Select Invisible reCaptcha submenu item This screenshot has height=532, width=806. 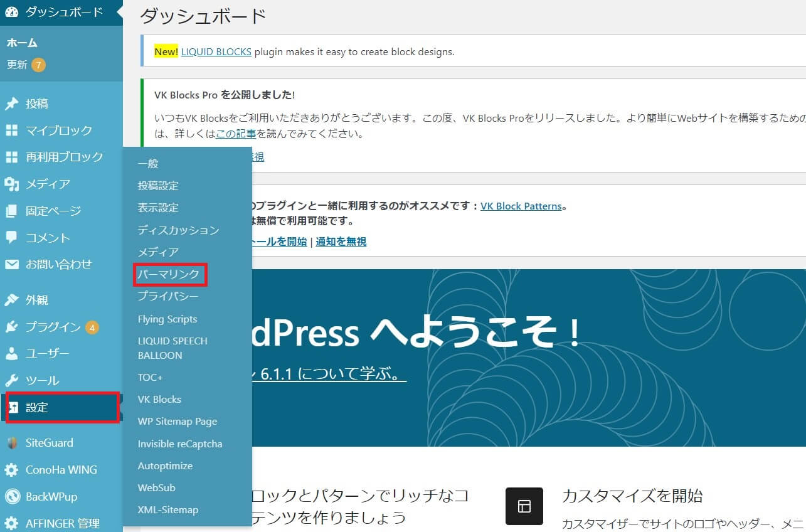click(x=180, y=444)
